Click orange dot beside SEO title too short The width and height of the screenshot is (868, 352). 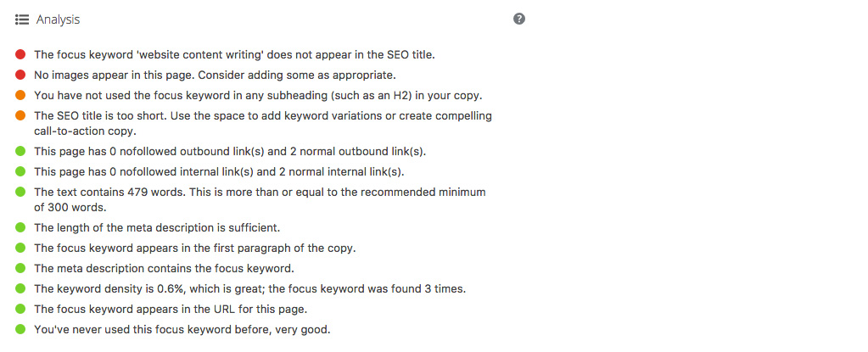[x=20, y=116]
